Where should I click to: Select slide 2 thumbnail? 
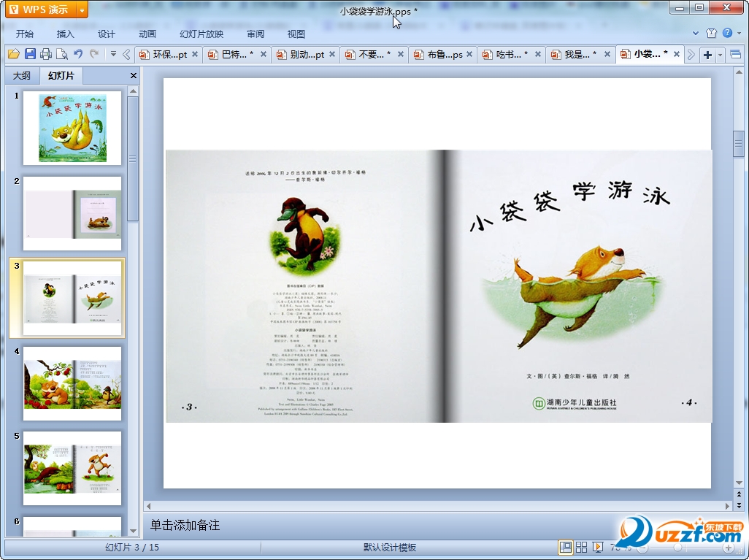[x=72, y=213]
